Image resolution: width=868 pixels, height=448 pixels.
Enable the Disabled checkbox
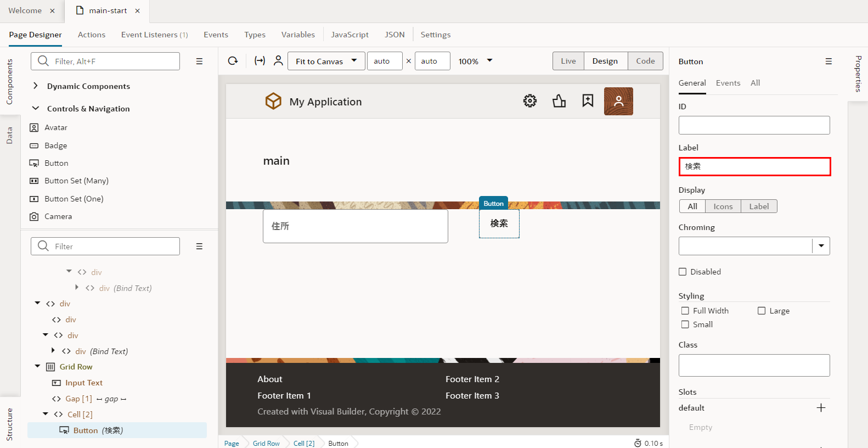click(x=683, y=272)
